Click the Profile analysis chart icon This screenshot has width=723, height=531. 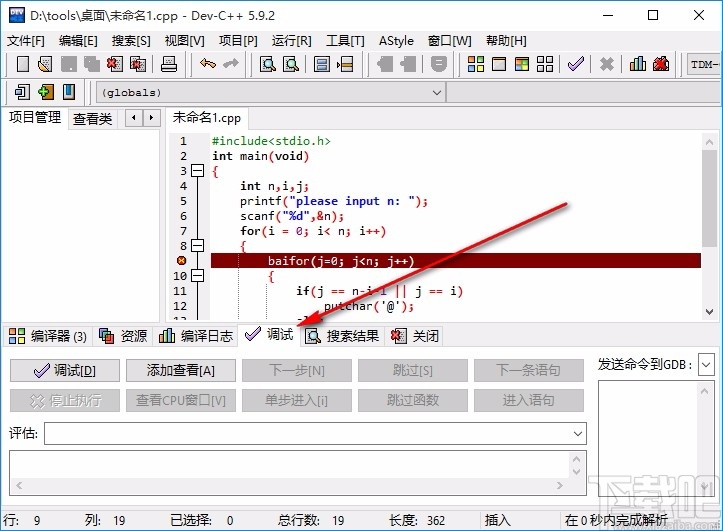pyautogui.click(x=638, y=64)
